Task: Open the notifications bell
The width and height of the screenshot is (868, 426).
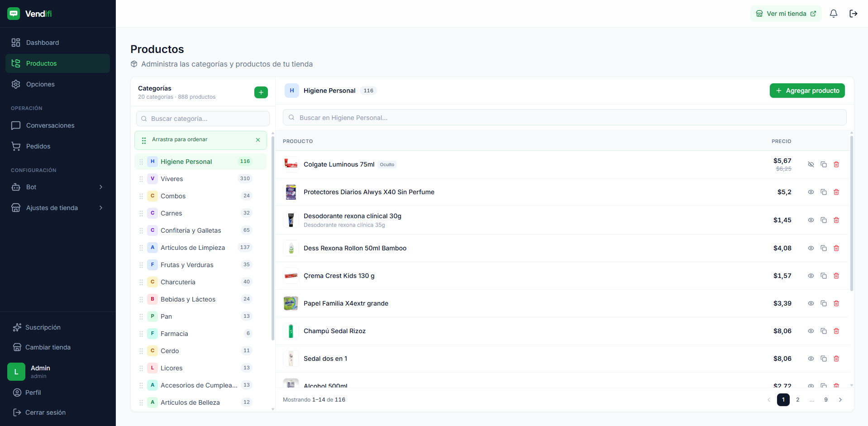Action: 833,14
